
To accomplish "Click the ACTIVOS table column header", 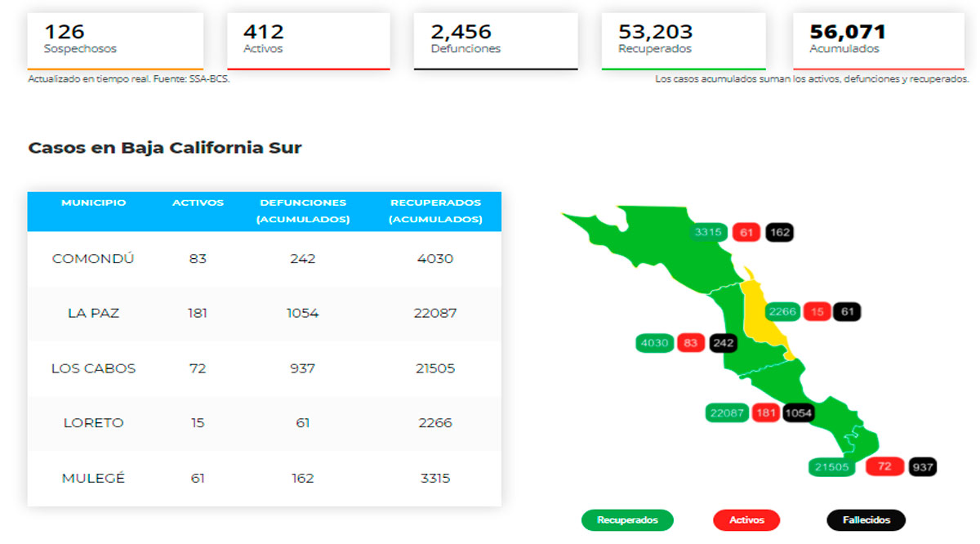I will pyautogui.click(x=198, y=203).
